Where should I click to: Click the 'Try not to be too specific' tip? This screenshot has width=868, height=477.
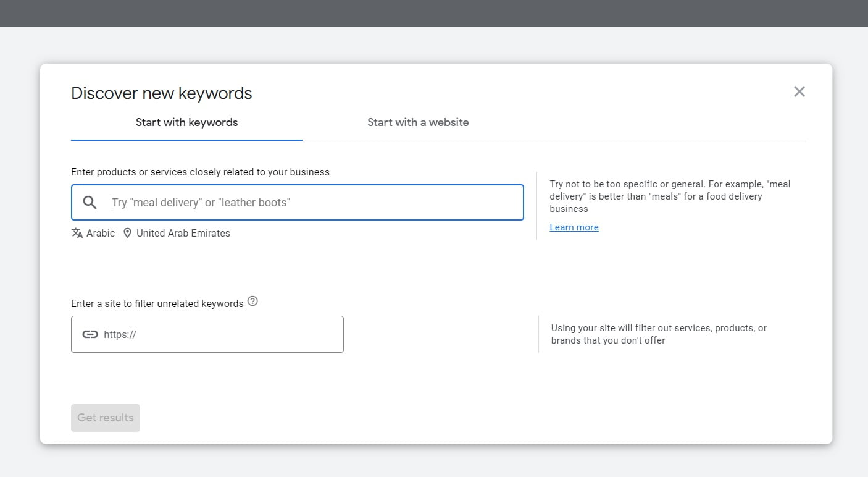(x=670, y=196)
